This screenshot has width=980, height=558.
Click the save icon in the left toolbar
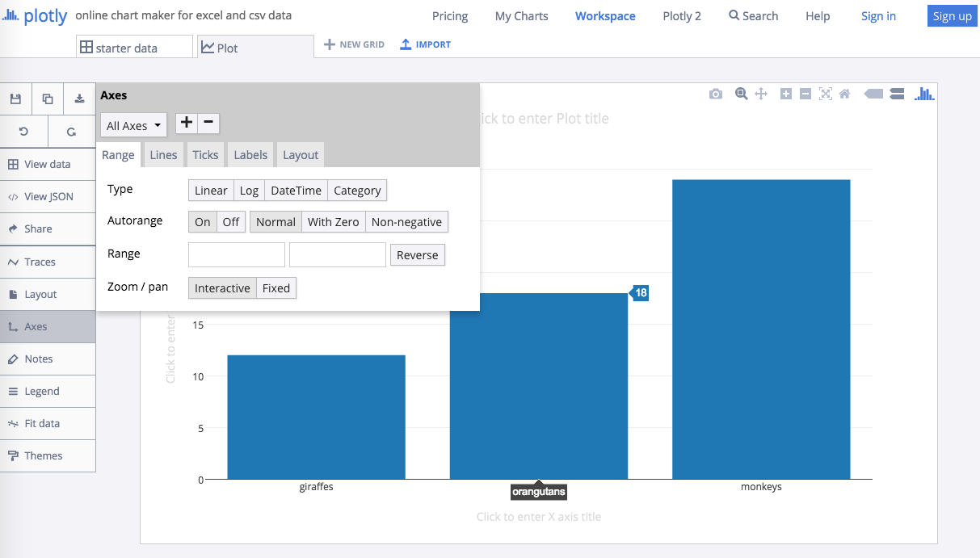click(15, 98)
